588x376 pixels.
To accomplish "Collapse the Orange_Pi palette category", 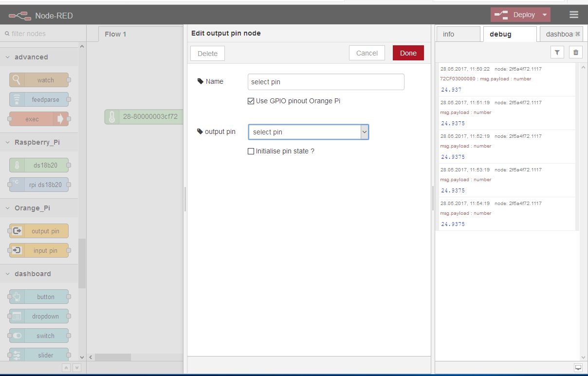I will (x=39, y=208).
